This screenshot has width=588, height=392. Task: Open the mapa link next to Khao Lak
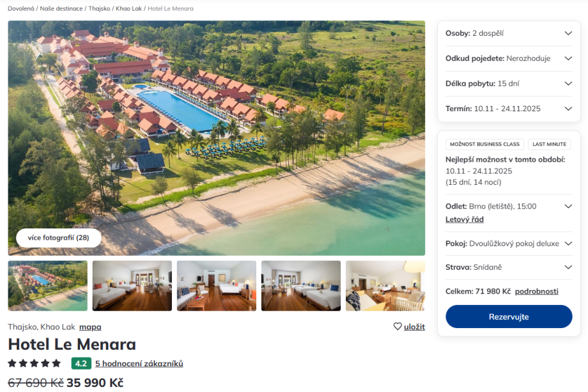(90, 327)
